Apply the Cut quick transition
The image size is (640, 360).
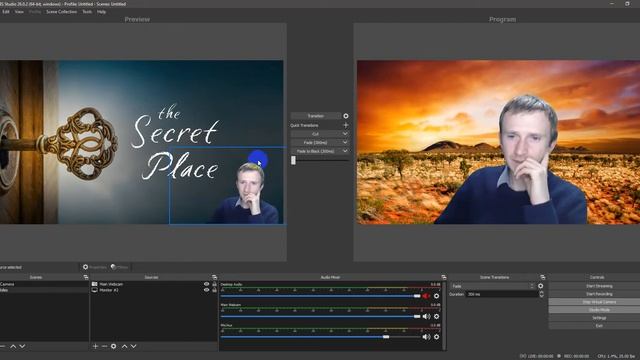tap(316, 134)
